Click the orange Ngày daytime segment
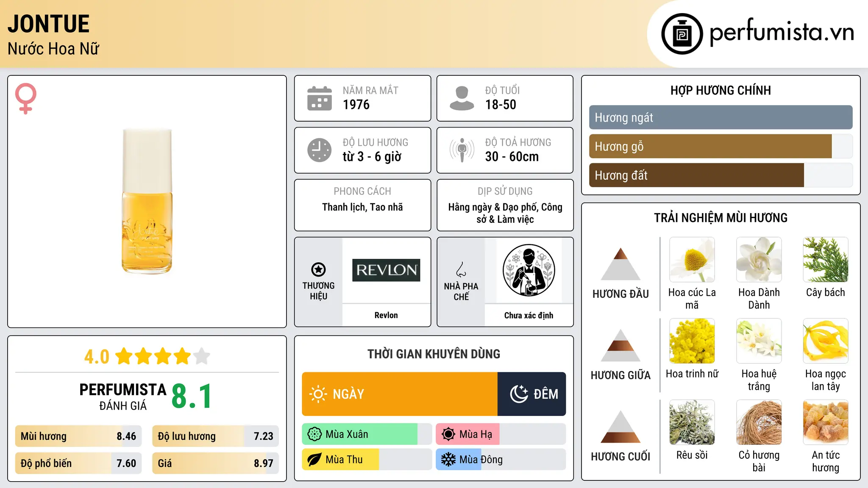 point(400,394)
